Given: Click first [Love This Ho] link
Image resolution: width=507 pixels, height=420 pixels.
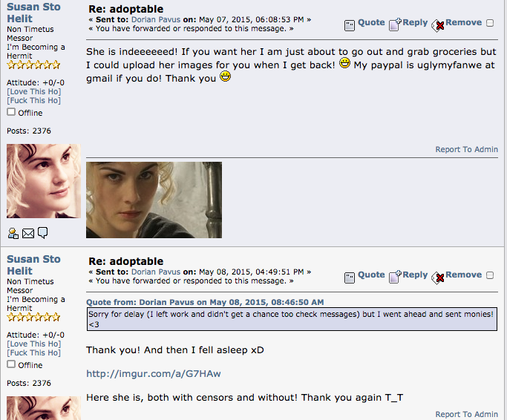Looking at the screenshot, I should (x=34, y=91).
